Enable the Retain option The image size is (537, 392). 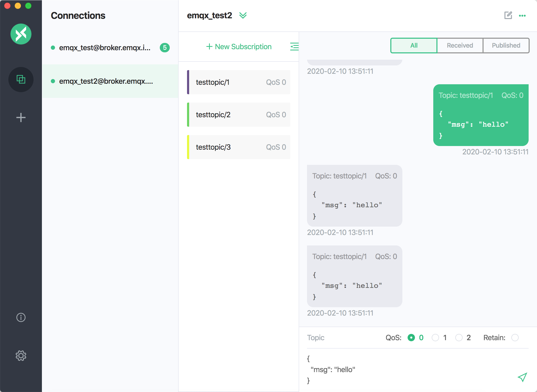click(x=515, y=338)
